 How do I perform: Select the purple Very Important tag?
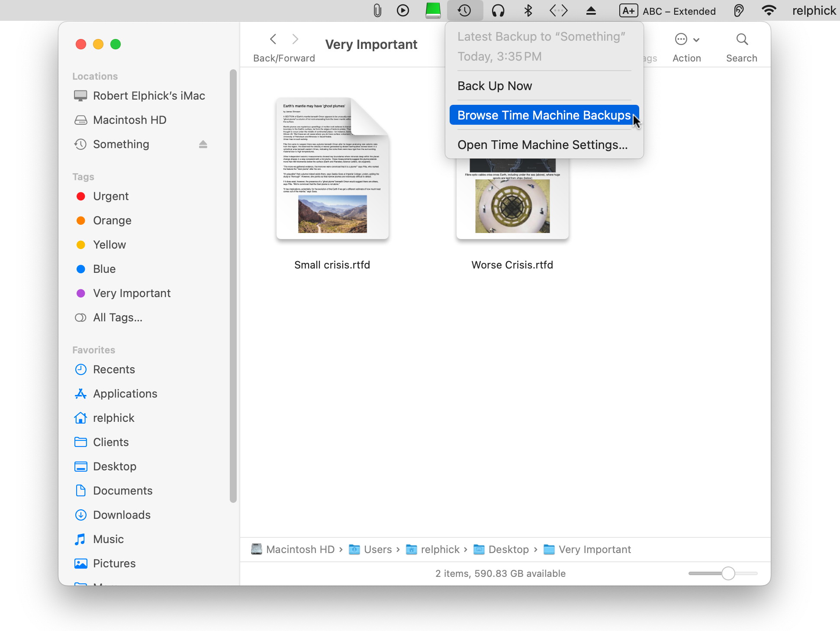[x=132, y=293]
